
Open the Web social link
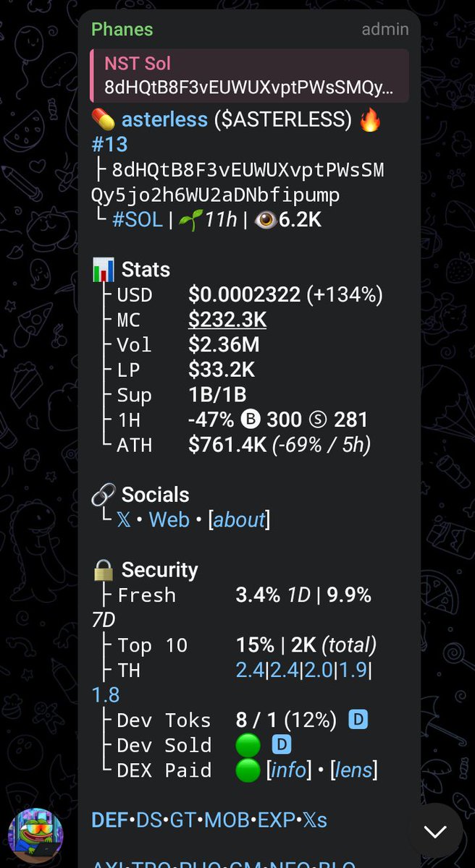169,519
